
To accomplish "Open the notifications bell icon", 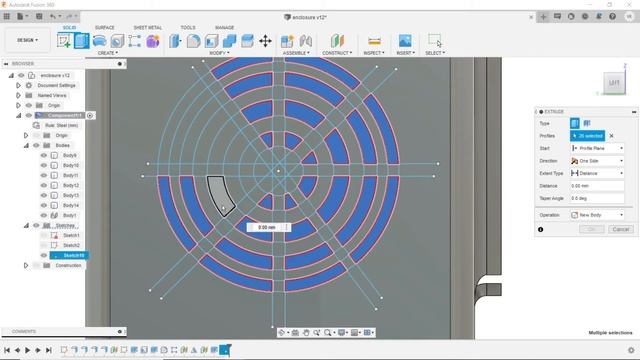I will [599, 16].
